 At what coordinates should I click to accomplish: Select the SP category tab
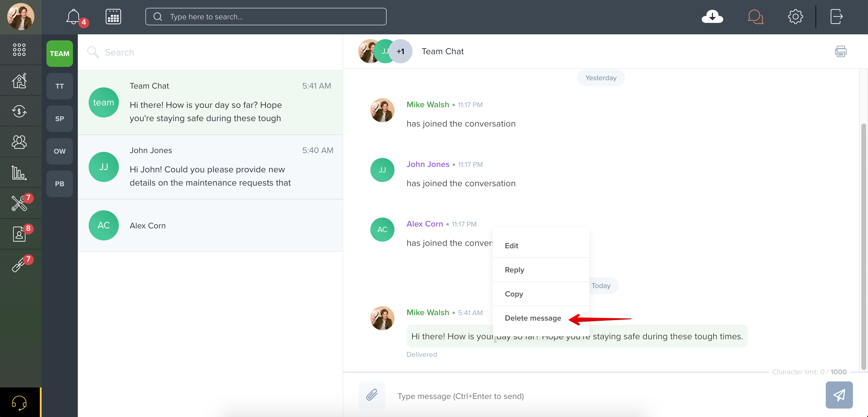tap(60, 119)
